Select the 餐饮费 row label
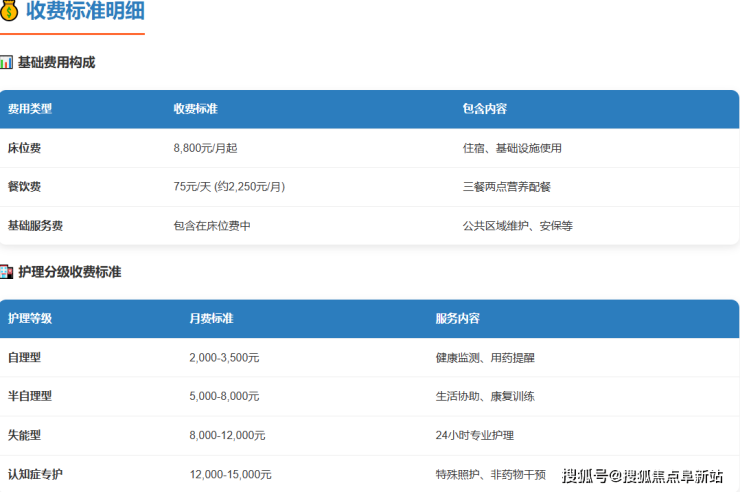The height and width of the screenshot is (492, 740). point(24,187)
